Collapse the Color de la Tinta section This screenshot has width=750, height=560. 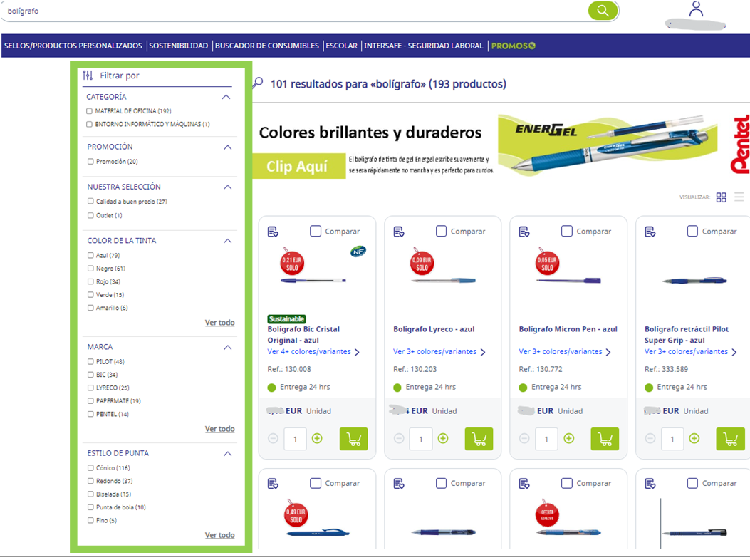pos(228,242)
